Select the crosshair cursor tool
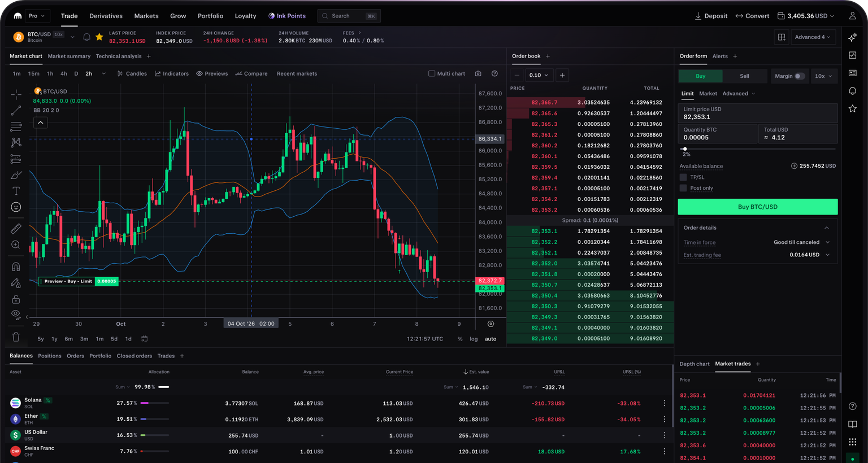 click(16, 94)
